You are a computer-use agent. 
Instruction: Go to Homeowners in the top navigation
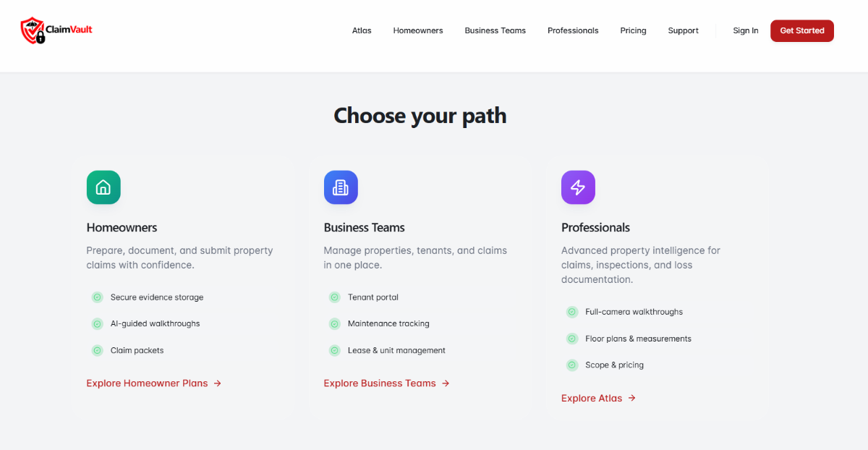click(x=418, y=30)
